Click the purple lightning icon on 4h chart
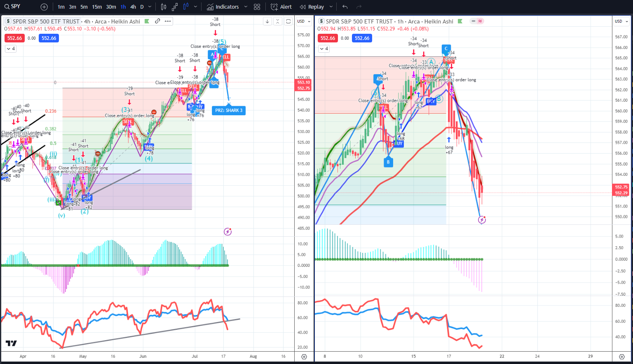The image size is (633, 364). [x=228, y=232]
